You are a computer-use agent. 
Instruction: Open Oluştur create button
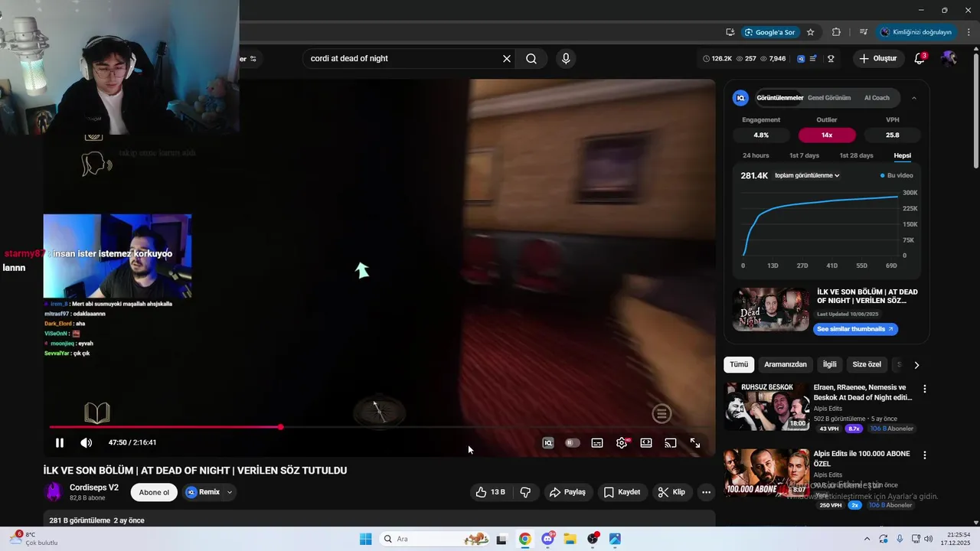[878, 59]
